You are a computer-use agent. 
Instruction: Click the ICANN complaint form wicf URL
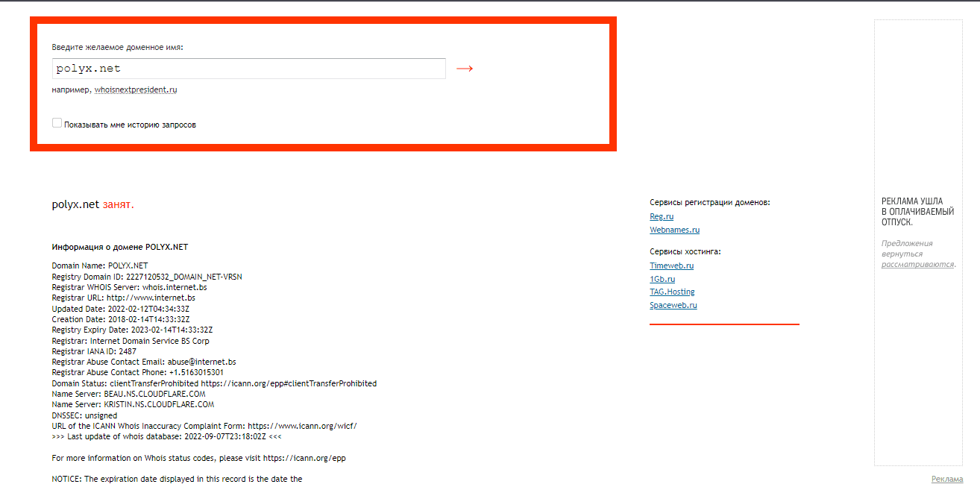click(302, 426)
